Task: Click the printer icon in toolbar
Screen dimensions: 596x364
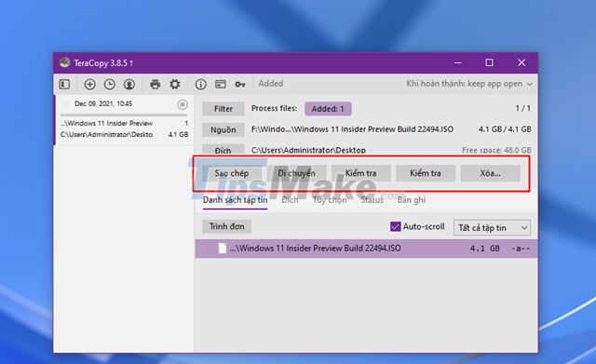Action: pyautogui.click(x=156, y=84)
